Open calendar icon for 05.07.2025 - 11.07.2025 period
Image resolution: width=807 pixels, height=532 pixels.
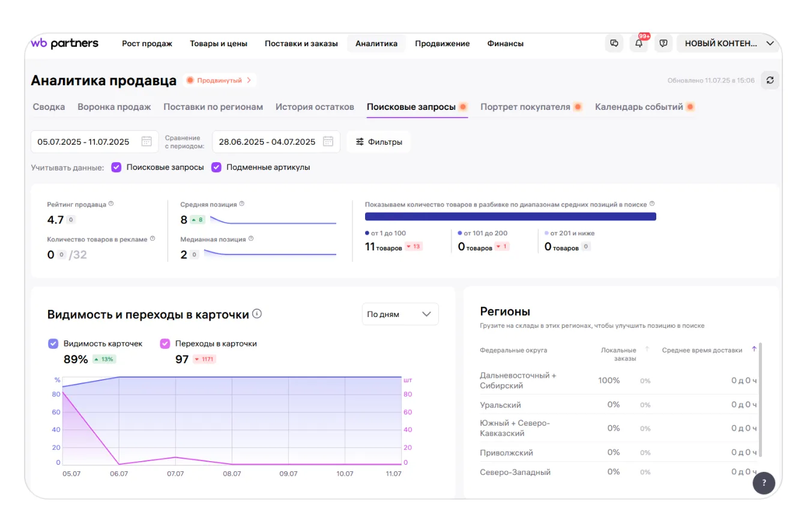pyautogui.click(x=147, y=142)
